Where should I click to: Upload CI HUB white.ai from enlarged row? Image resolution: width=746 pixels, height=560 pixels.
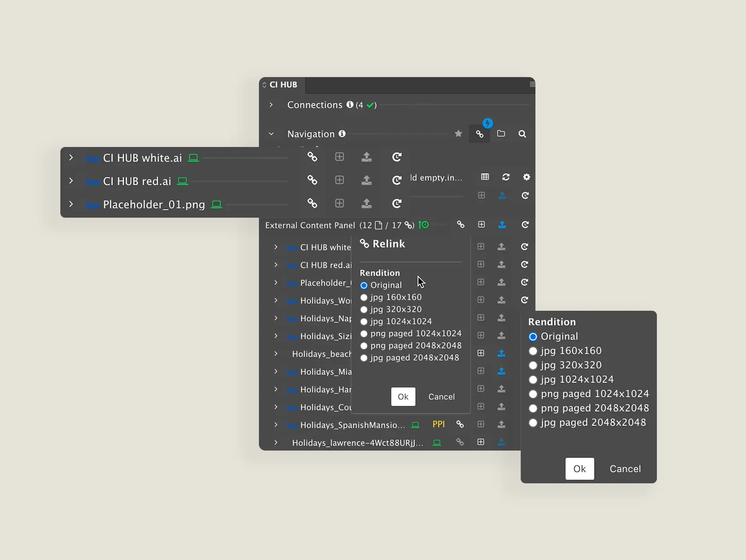point(366,157)
